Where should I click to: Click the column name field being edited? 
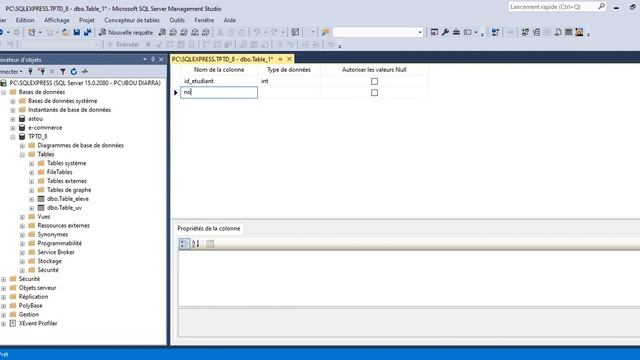219,93
